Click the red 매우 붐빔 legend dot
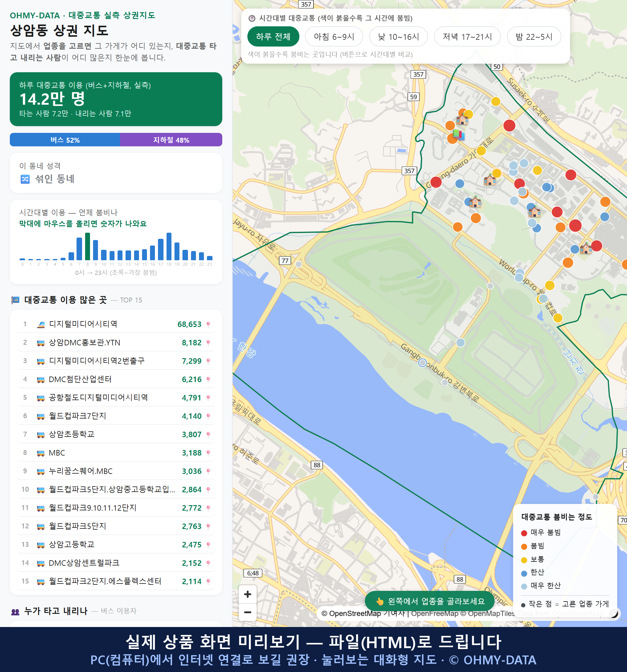The width and height of the screenshot is (627, 672). pos(524,533)
